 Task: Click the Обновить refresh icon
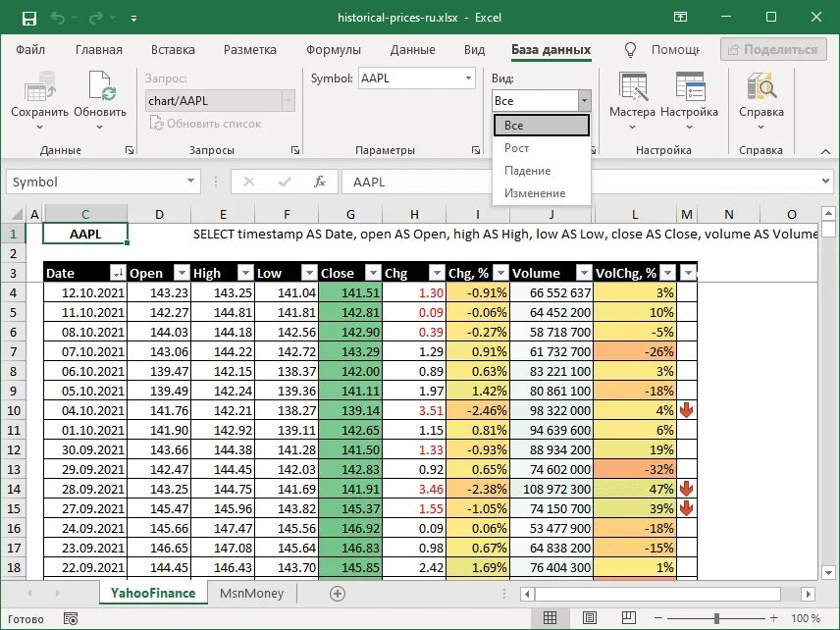click(100, 87)
